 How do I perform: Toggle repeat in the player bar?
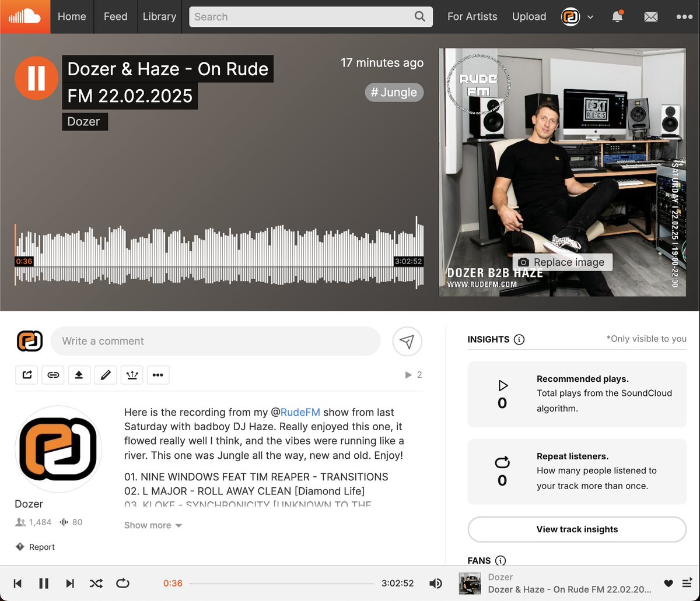pyautogui.click(x=123, y=584)
